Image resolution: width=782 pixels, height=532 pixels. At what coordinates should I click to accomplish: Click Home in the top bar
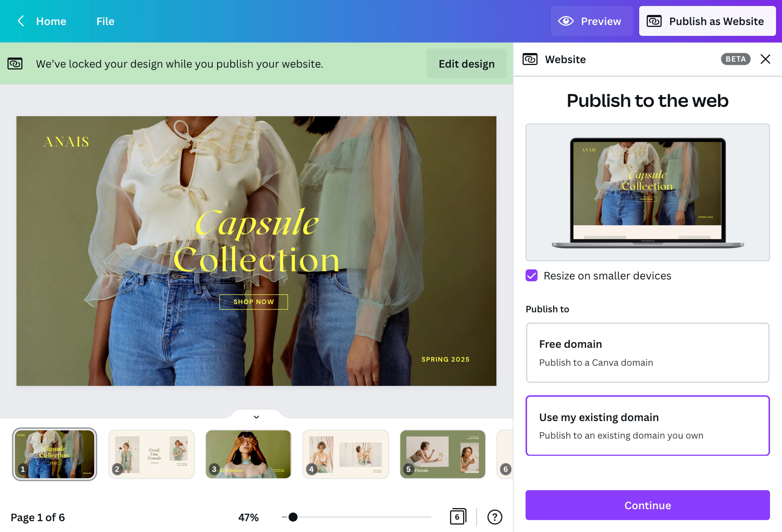[51, 21]
